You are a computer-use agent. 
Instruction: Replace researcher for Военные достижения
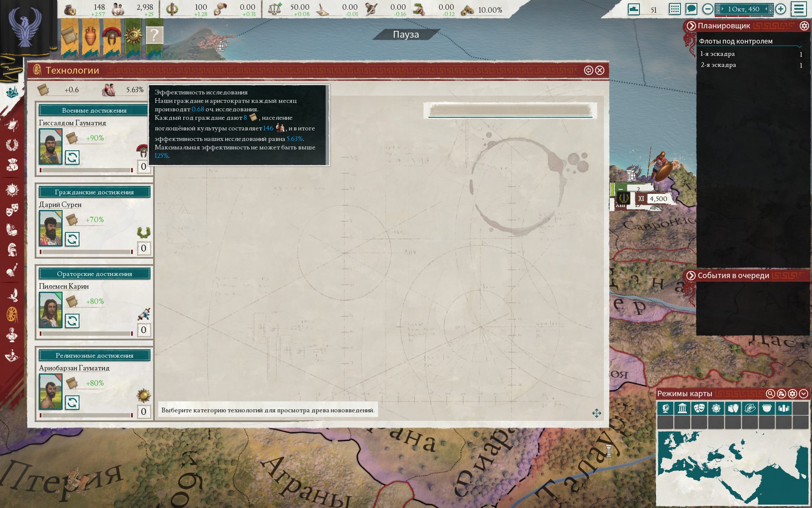(x=72, y=157)
